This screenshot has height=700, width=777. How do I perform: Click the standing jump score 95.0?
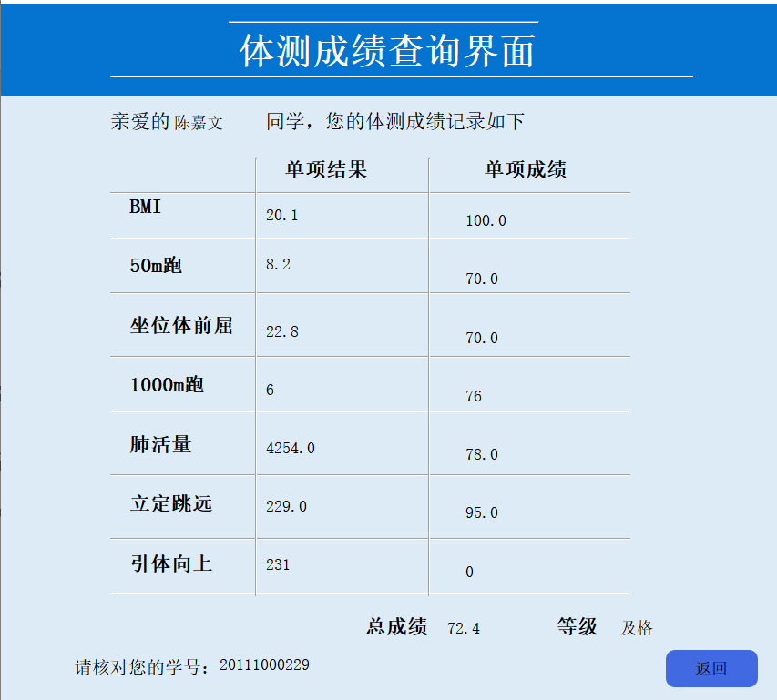coord(479,512)
